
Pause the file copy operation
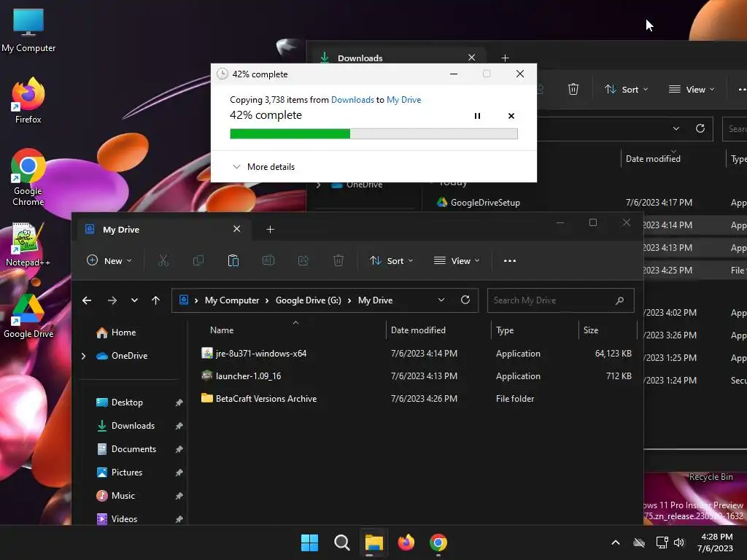click(477, 116)
